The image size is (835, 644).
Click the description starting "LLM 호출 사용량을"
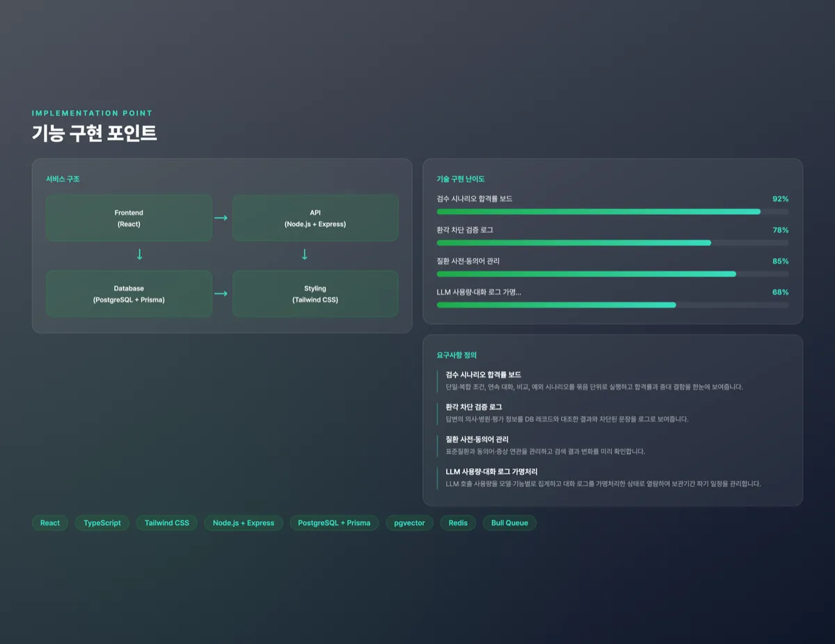click(x=603, y=483)
